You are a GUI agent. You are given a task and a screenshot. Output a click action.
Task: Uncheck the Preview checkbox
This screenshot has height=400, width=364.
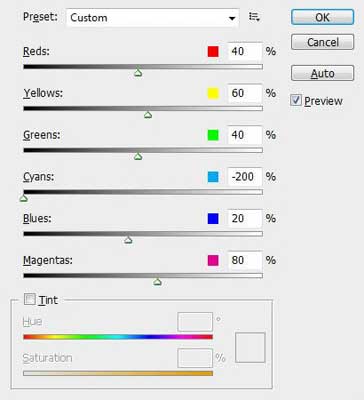[x=296, y=100]
